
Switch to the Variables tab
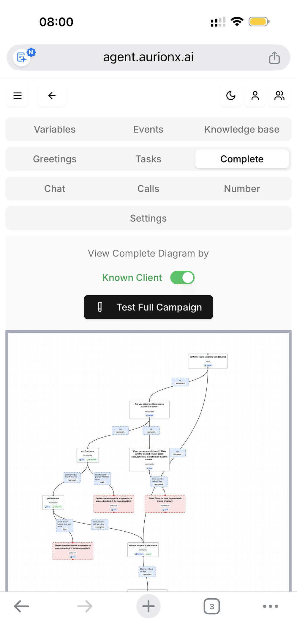(x=54, y=129)
